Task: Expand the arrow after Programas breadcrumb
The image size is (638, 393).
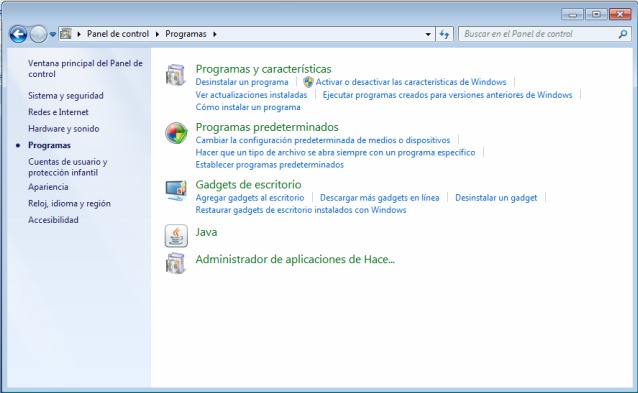Action: coord(214,34)
